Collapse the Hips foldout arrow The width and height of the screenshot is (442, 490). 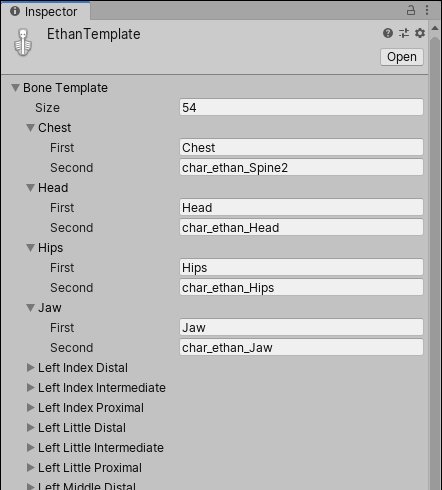click(31, 248)
